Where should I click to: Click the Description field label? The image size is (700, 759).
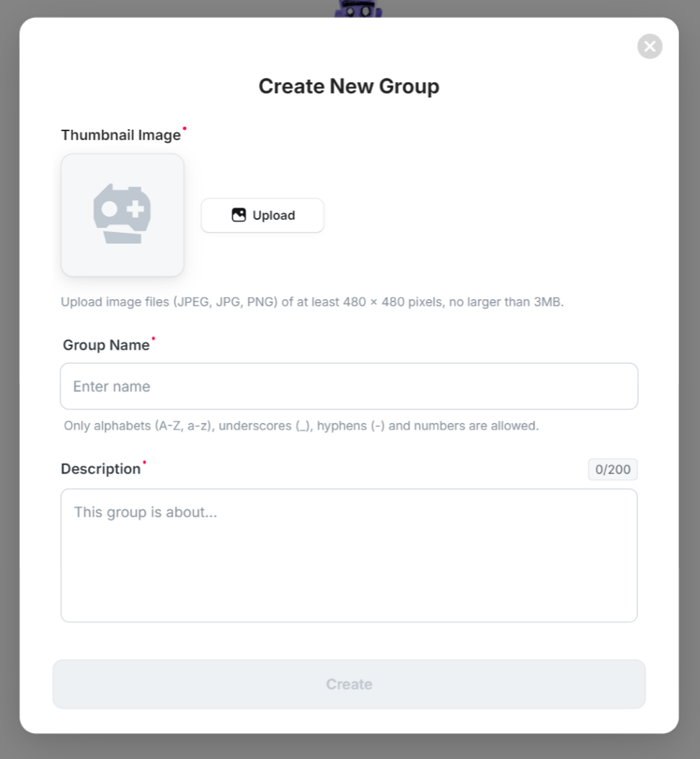pos(101,469)
